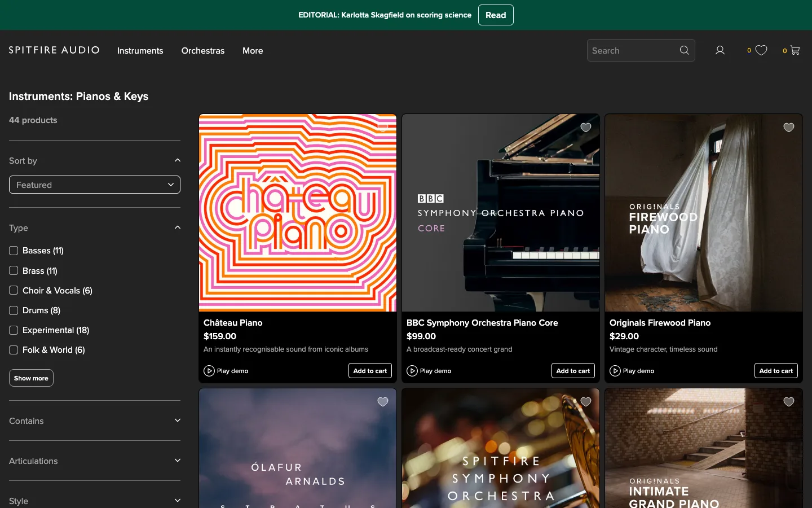Check the Brass (11) filter
The height and width of the screenshot is (508, 812).
[x=14, y=270]
